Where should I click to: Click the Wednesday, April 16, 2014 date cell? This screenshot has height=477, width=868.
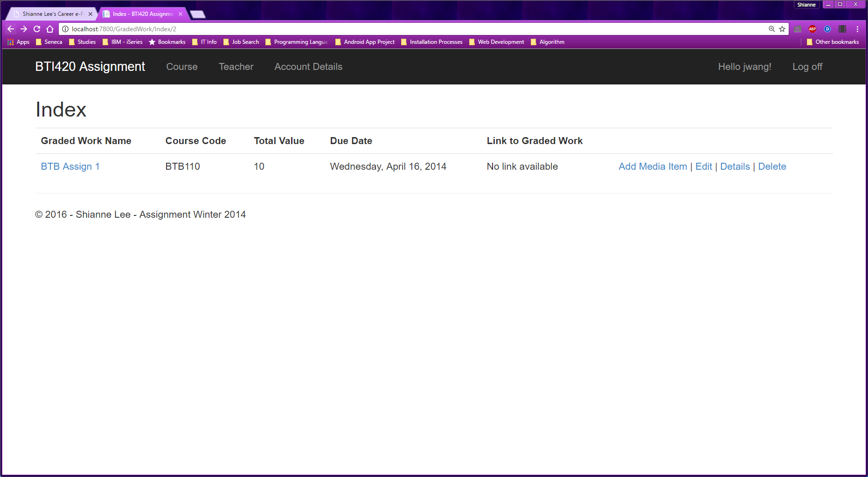[x=388, y=166]
